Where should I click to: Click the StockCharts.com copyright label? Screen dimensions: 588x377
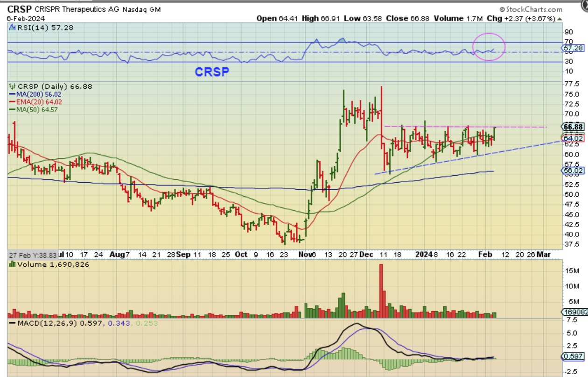tap(531, 9)
